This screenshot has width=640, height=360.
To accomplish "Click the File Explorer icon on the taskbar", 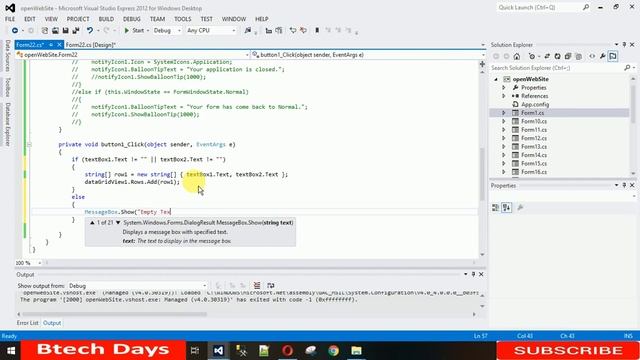I will (x=356, y=350).
